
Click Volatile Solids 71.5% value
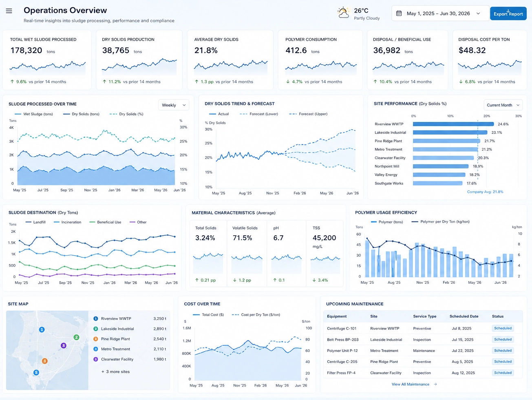click(242, 238)
